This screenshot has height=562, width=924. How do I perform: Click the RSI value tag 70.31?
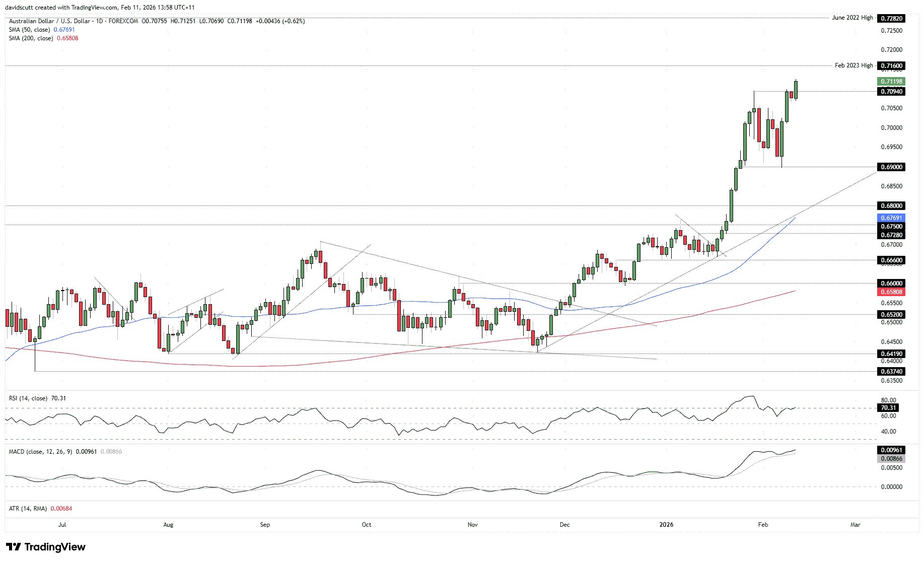(x=888, y=408)
